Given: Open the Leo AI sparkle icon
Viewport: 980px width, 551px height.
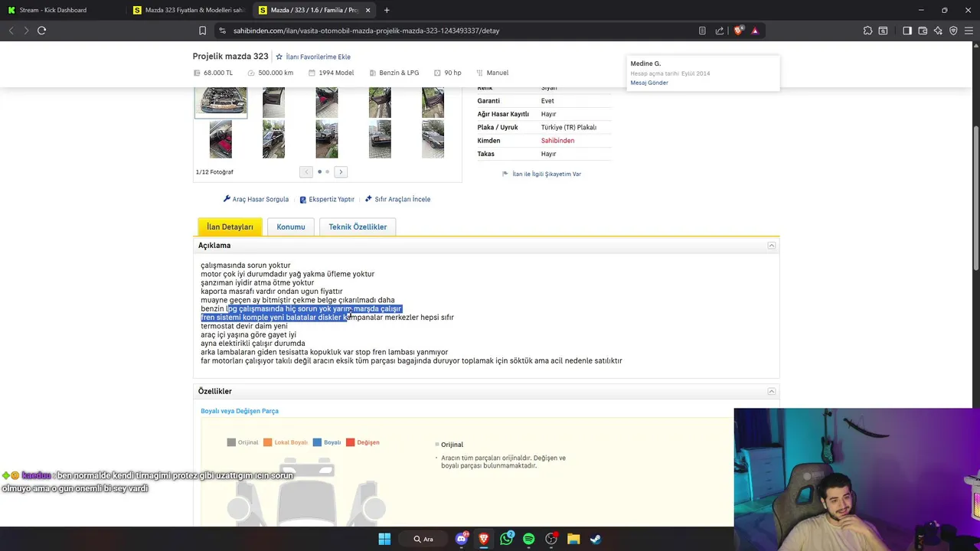Looking at the screenshot, I should tap(939, 31).
